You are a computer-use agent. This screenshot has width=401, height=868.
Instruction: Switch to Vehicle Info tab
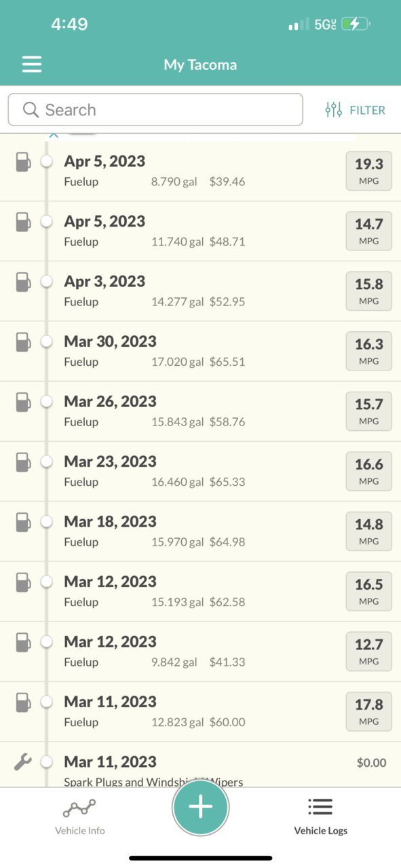pos(79,816)
